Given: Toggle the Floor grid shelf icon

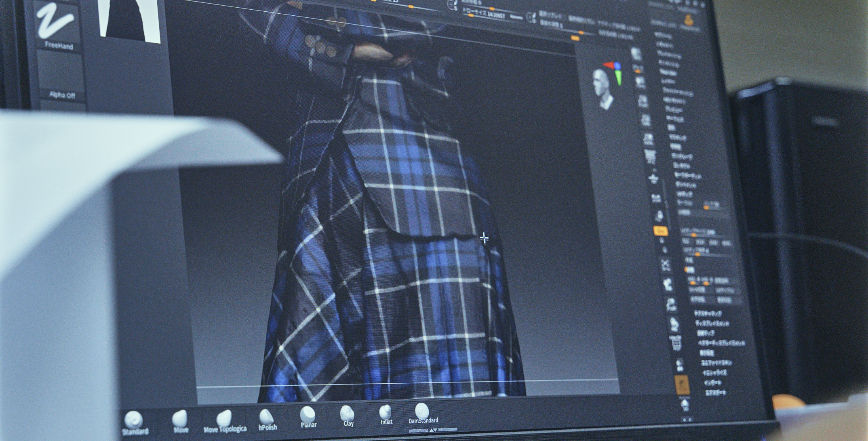Looking at the screenshot, I should [649, 155].
